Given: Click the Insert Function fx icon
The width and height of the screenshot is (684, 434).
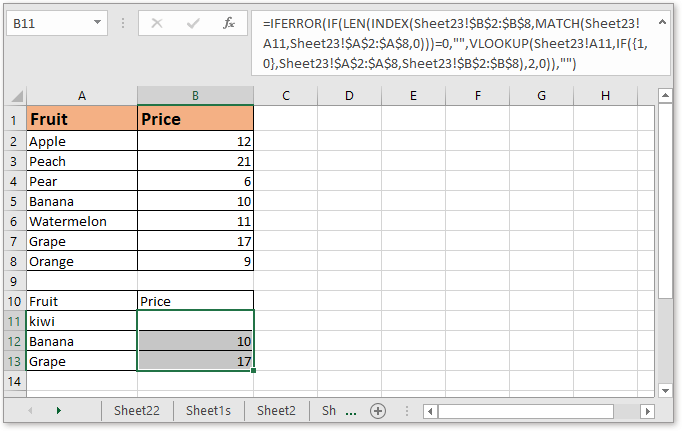Looking at the screenshot, I should click(228, 21).
